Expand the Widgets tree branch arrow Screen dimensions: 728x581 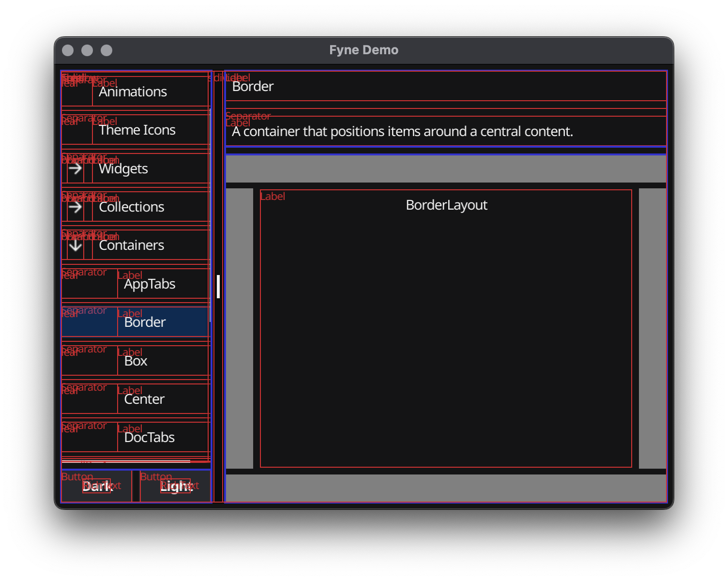(x=75, y=168)
